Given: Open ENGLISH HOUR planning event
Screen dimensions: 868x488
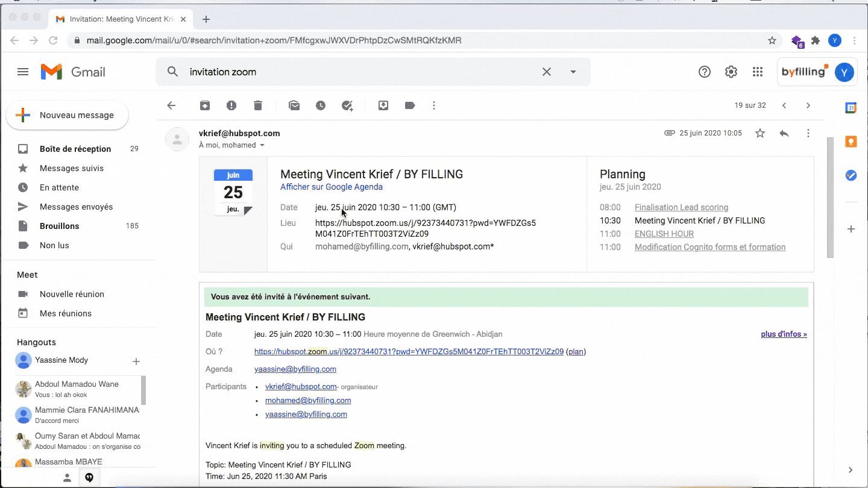Looking at the screenshot, I should (664, 234).
